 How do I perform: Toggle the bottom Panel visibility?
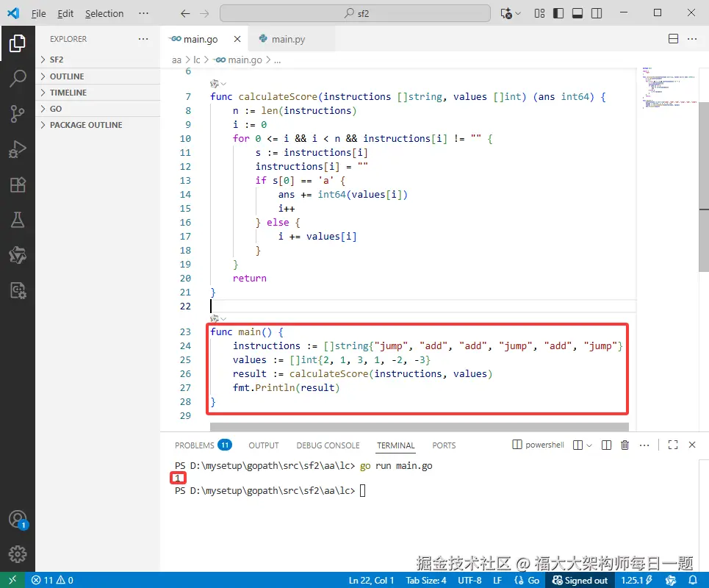[x=577, y=13]
